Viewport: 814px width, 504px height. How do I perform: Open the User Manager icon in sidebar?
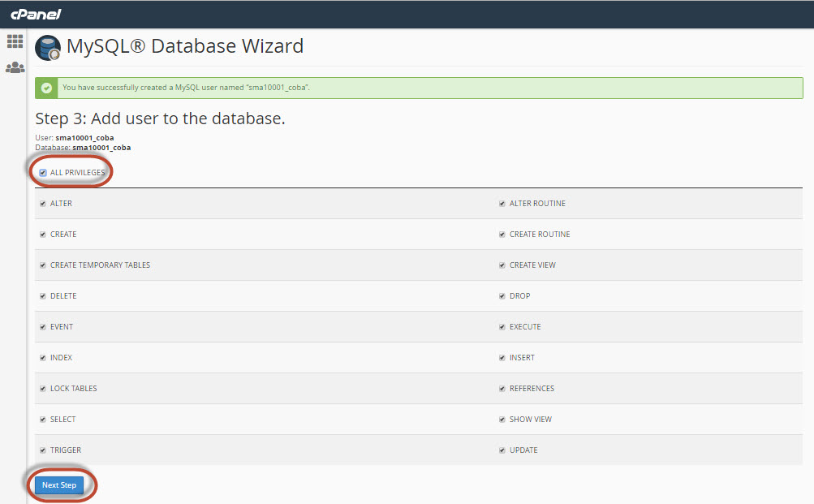[x=15, y=67]
